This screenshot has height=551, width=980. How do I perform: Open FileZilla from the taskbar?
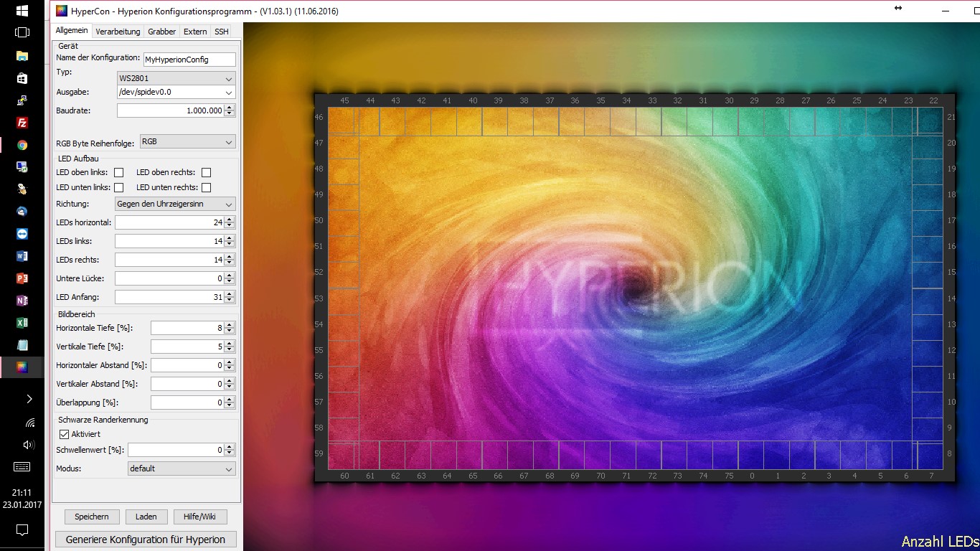pos(22,123)
